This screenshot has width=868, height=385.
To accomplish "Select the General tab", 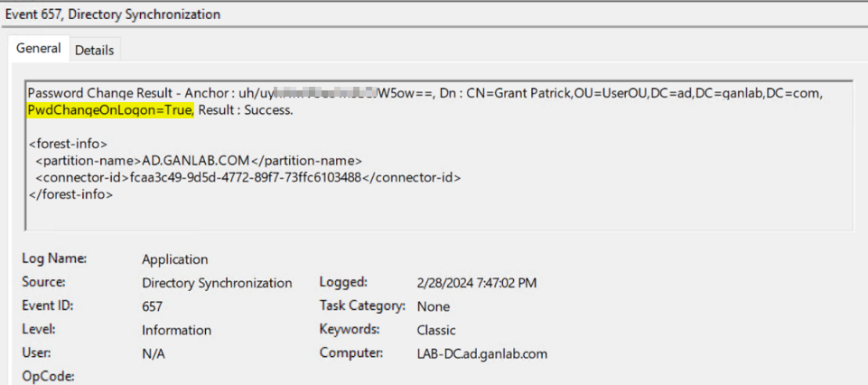I will [x=39, y=49].
